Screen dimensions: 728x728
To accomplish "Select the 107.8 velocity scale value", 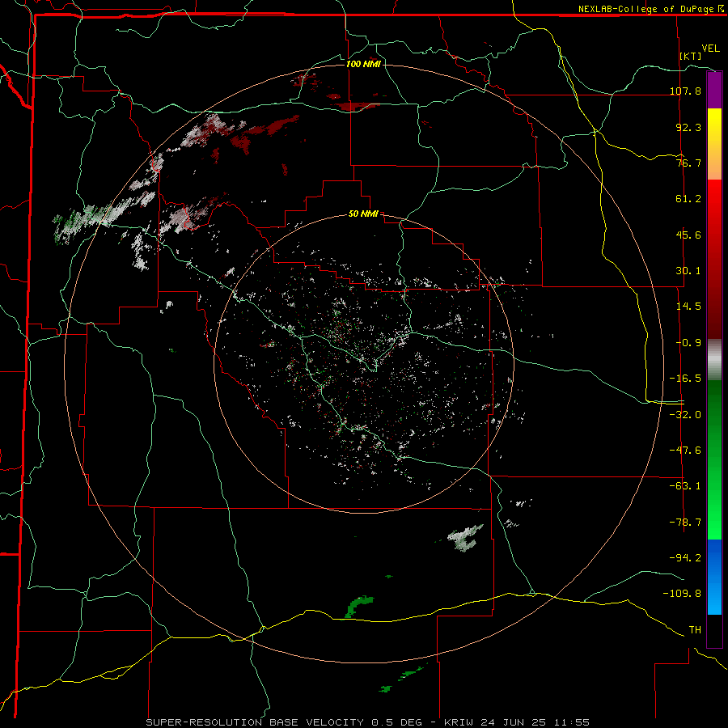I will coord(685,91).
